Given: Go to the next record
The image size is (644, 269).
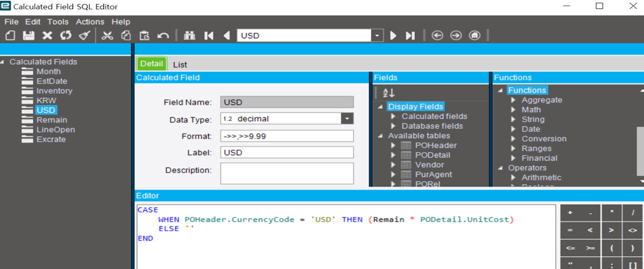Looking at the screenshot, I should tap(393, 36).
